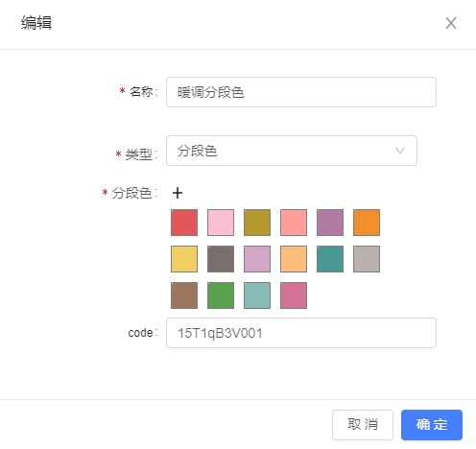
Task: Click the 确定 button
Action: (x=432, y=425)
